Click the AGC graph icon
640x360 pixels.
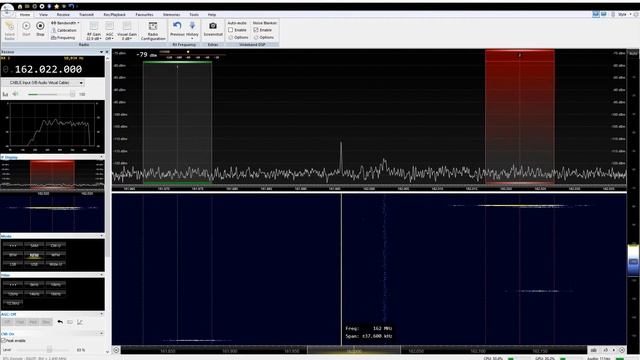tap(80, 322)
